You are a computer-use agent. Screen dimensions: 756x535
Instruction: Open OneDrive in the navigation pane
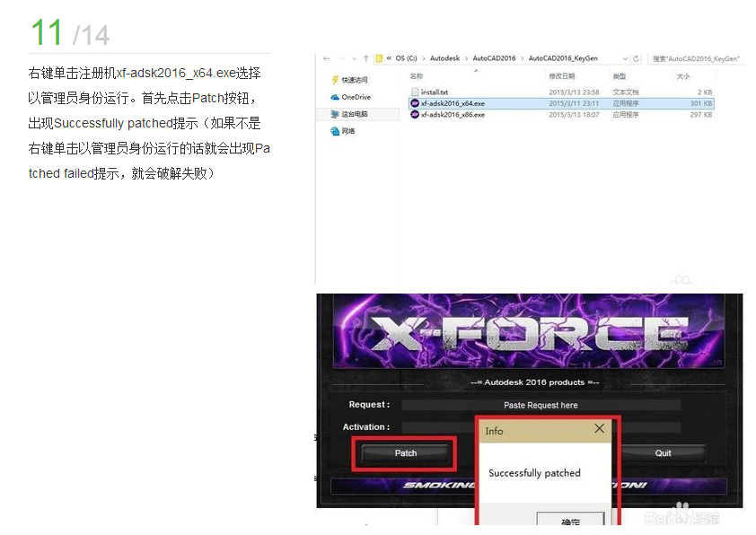click(356, 97)
